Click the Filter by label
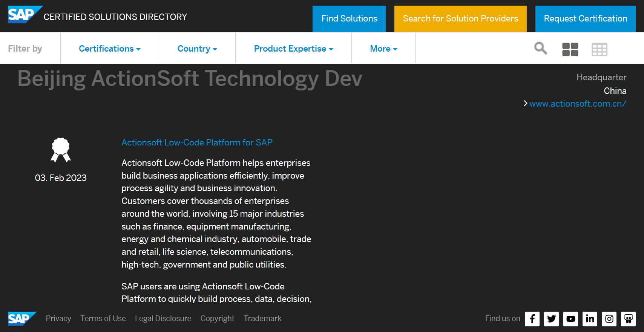 coord(25,49)
